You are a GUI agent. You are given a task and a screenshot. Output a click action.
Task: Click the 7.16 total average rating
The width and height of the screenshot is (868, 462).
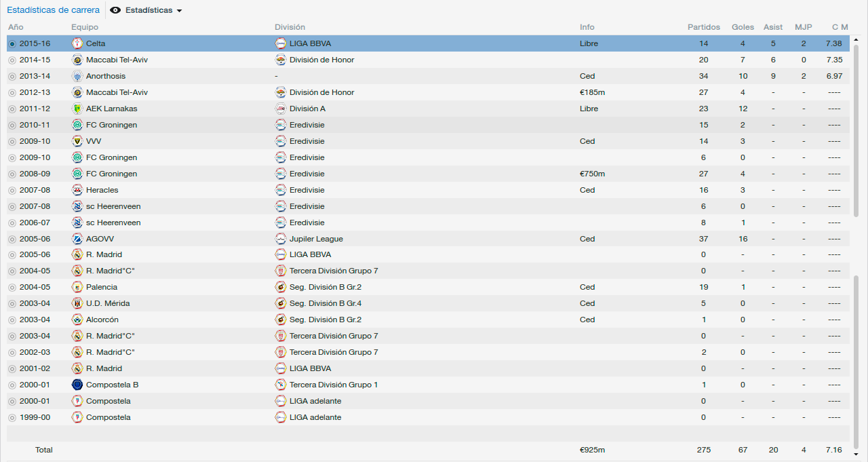(x=834, y=450)
